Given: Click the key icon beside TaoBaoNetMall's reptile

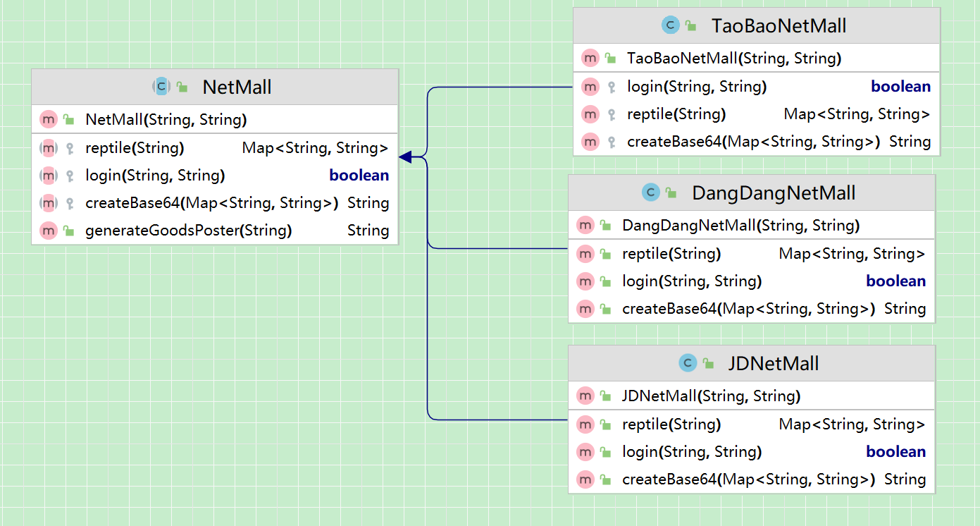Looking at the screenshot, I should click(612, 114).
